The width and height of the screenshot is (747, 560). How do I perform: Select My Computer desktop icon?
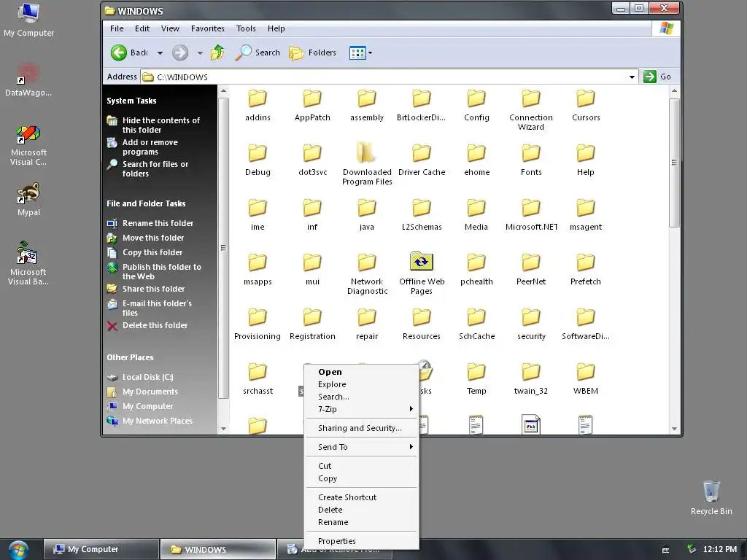28,20
